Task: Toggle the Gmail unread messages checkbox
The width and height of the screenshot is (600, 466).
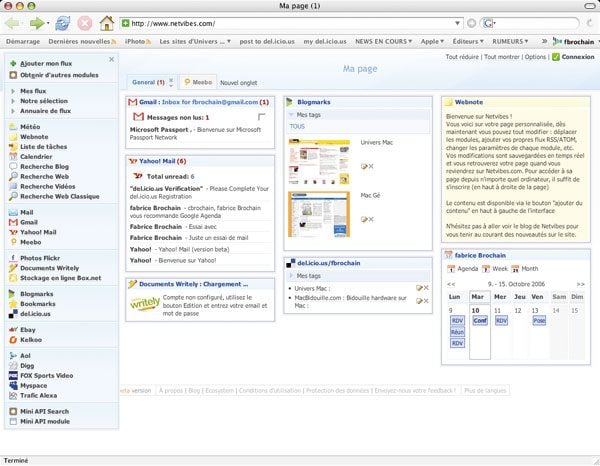Action: click(262, 118)
